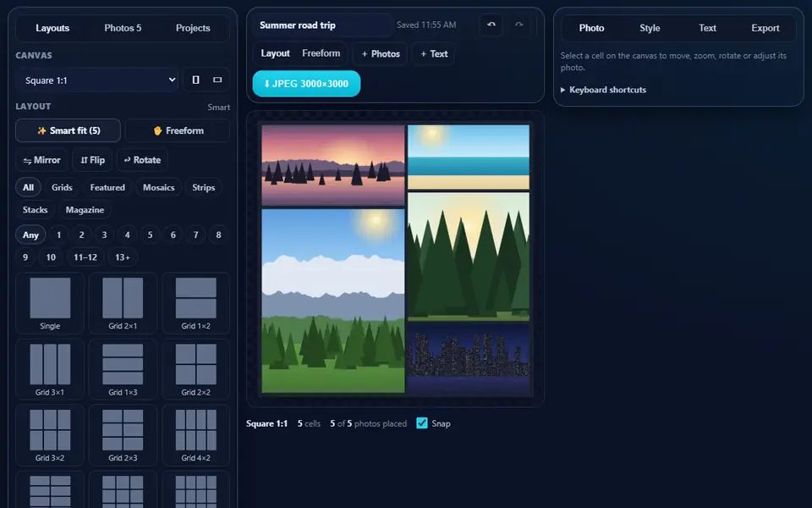Apply the Grid 1×3 layout
The height and width of the screenshot is (508, 812).
(123, 369)
